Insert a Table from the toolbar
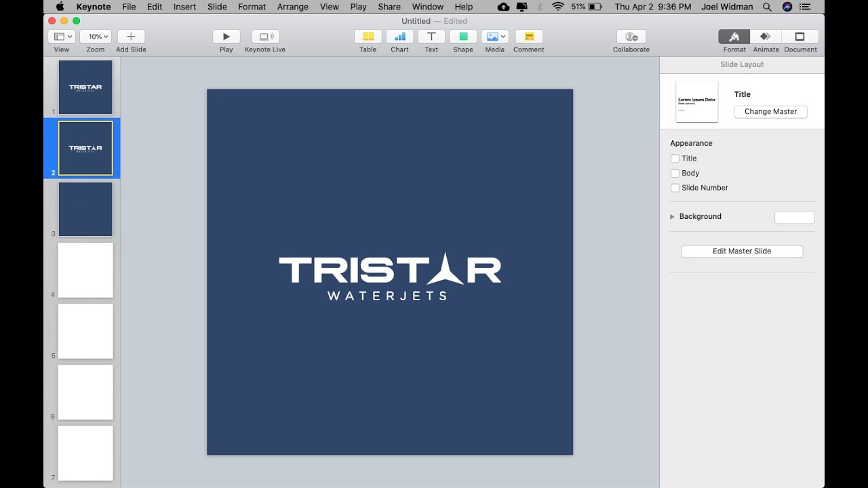Viewport: 868px width, 488px height. click(368, 37)
